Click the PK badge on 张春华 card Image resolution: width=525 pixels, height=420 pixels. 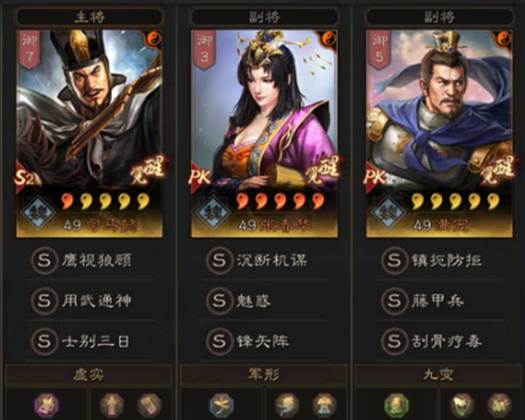[x=199, y=177]
